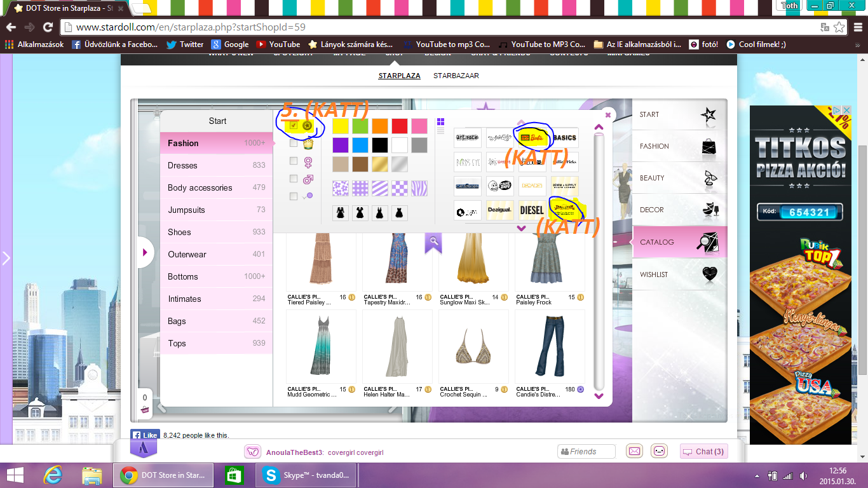Check the Superstar crown filter checkbox
Viewport: 868px width, 488px height.
[x=294, y=144]
